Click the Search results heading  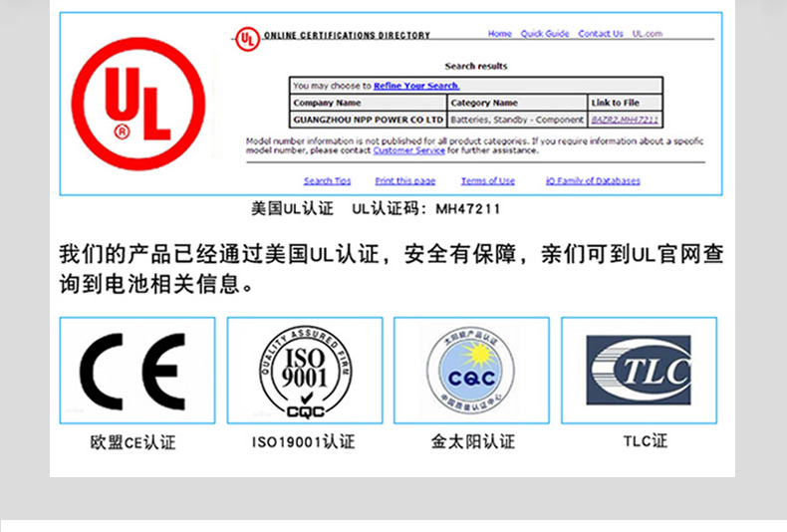(476, 66)
